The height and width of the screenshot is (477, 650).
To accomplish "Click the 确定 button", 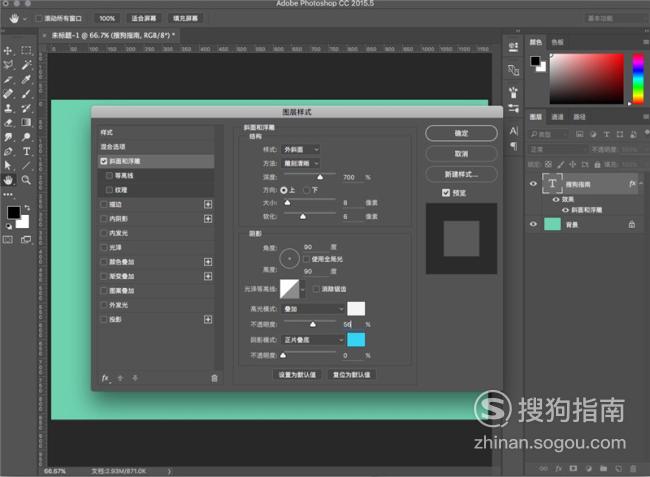I will [461, 133].
